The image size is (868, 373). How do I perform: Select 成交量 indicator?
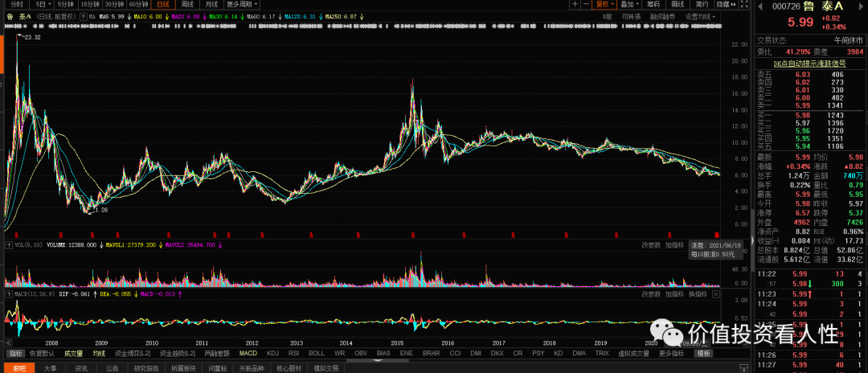(x=73, y=353)
